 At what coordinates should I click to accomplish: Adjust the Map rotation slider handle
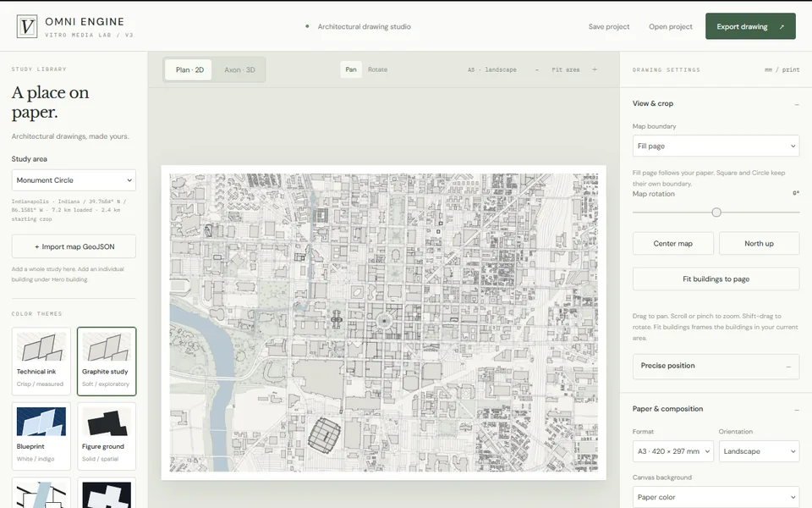click(x=716, y=212)
